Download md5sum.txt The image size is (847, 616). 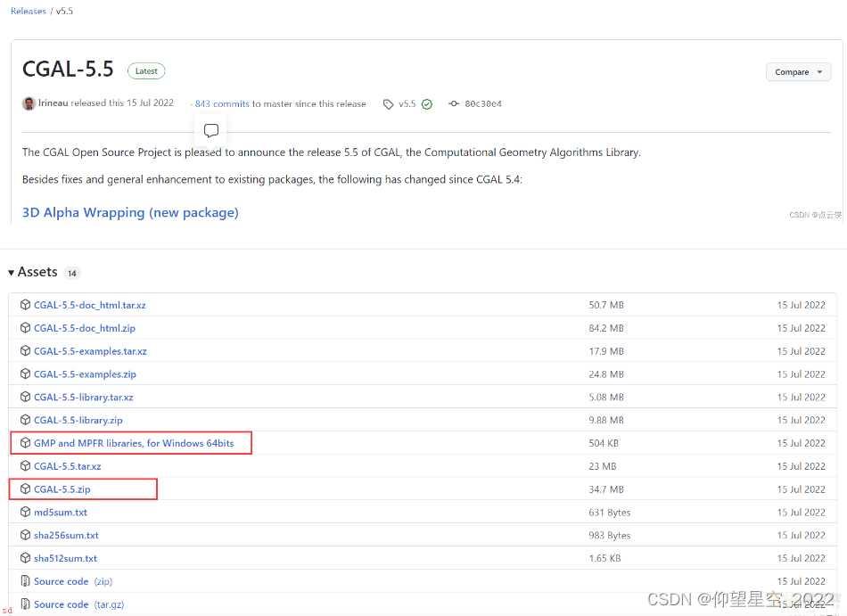point(61,513)
